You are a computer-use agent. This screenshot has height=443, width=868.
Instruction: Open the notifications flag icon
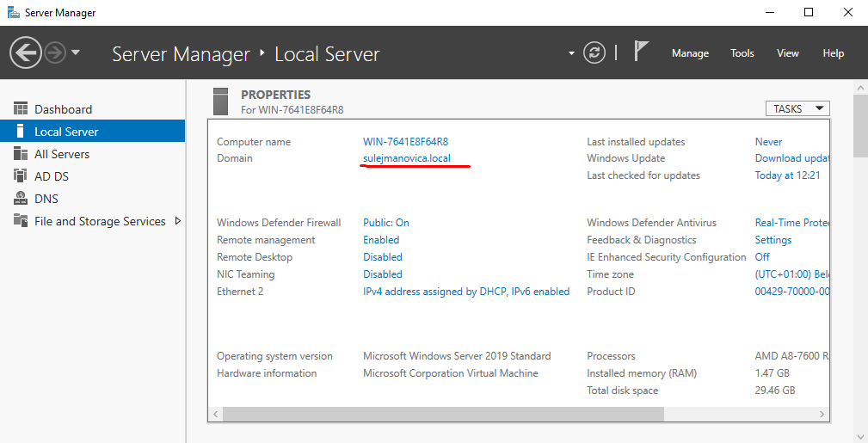coord(641,51)
